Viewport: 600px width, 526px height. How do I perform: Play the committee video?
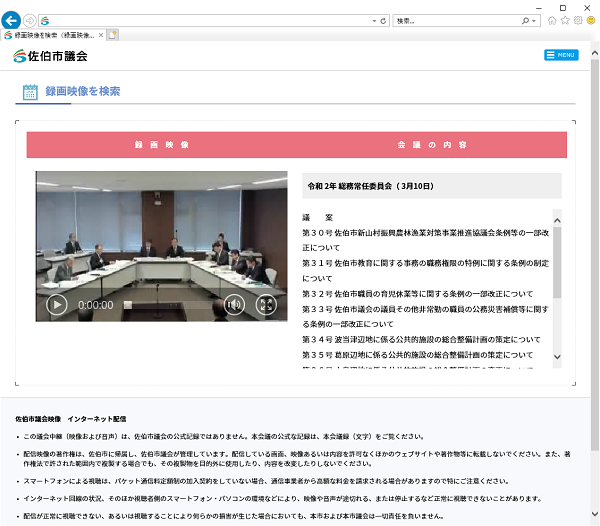coord(57,305)
